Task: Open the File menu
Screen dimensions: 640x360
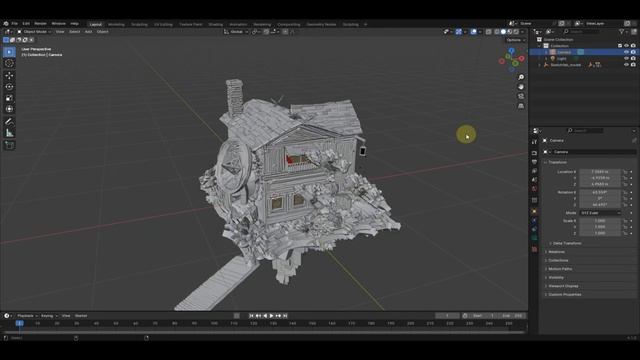Action: tap(15, 24)
